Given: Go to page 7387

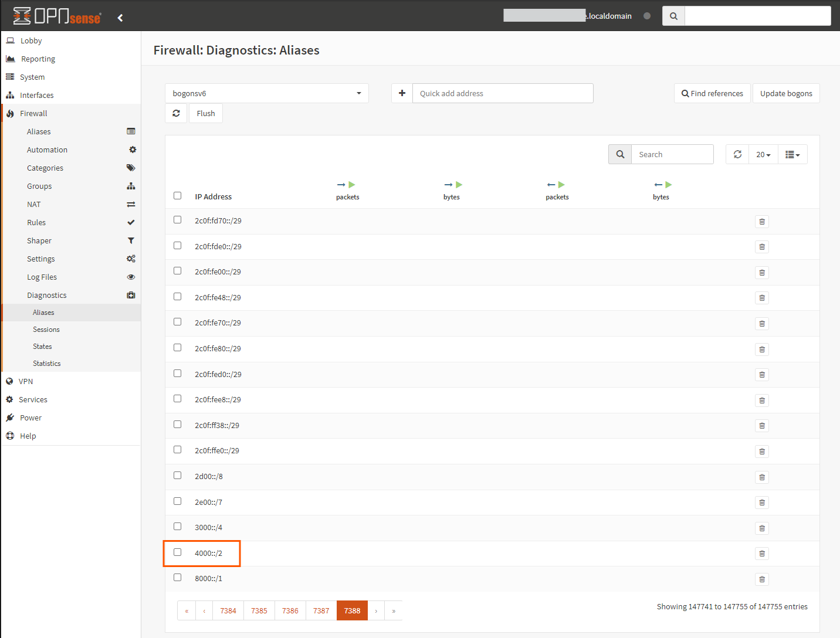Looking at the screenshot, I should click(x=321, y=610).
